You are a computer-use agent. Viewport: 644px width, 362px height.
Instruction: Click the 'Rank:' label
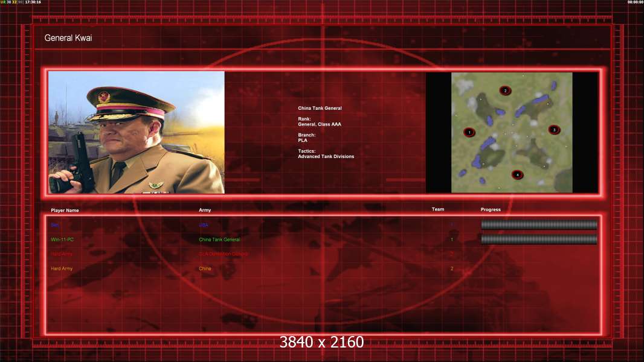point(304,119)
